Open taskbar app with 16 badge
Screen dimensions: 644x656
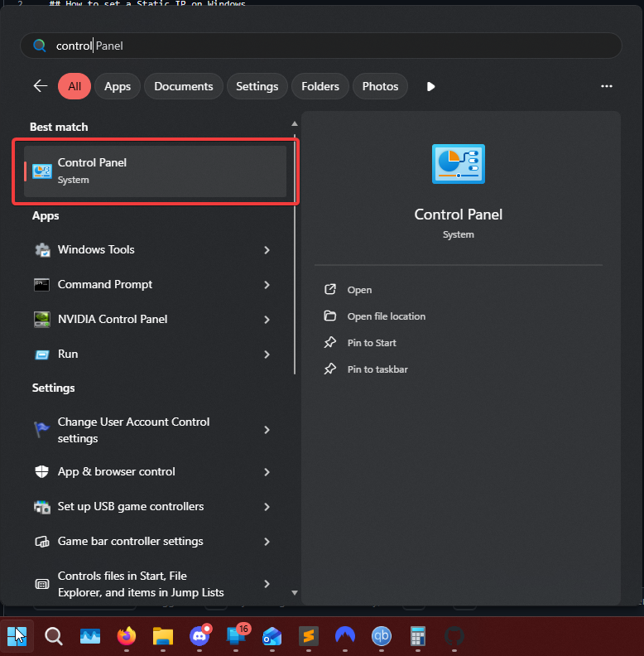(x=237, y=635)
